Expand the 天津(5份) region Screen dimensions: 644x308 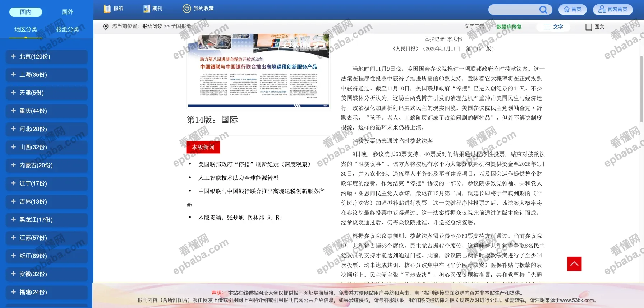click(x=47, y=93)
